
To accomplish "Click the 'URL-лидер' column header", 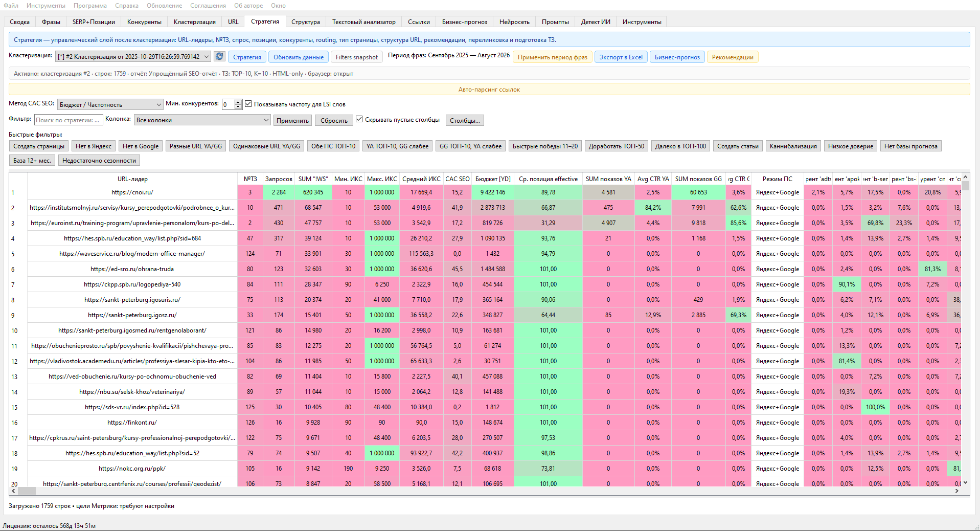I will pos(132,179).
